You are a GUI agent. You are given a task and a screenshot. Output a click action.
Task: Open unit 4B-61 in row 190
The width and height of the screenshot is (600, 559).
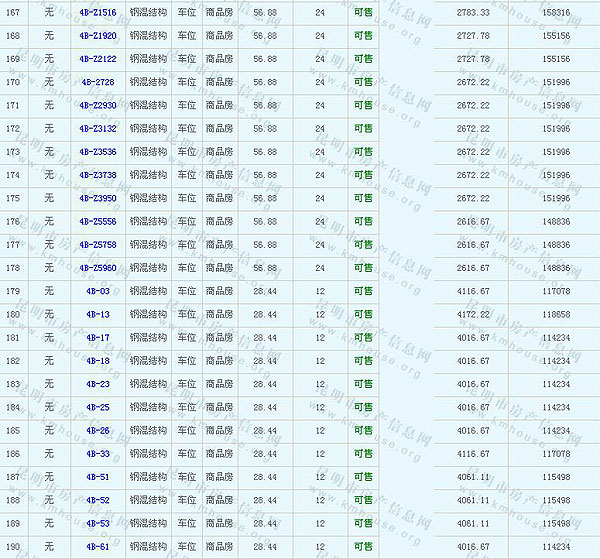point(98,547)
